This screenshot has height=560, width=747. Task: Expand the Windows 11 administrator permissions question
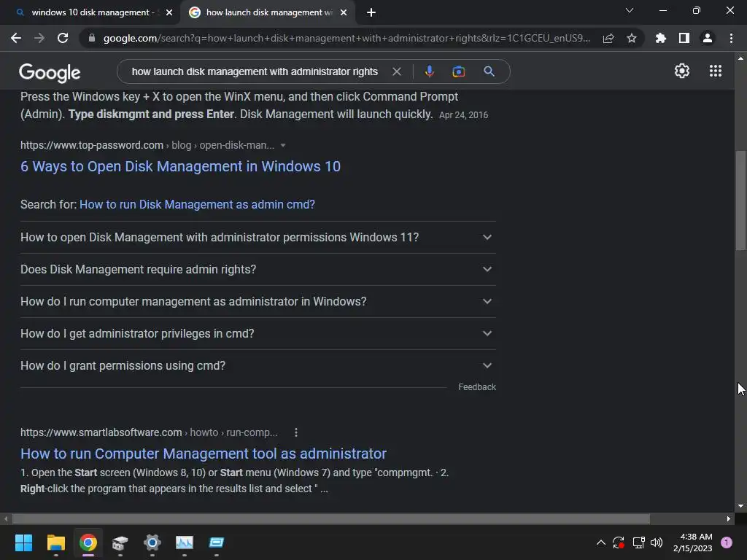click(258, 237)
